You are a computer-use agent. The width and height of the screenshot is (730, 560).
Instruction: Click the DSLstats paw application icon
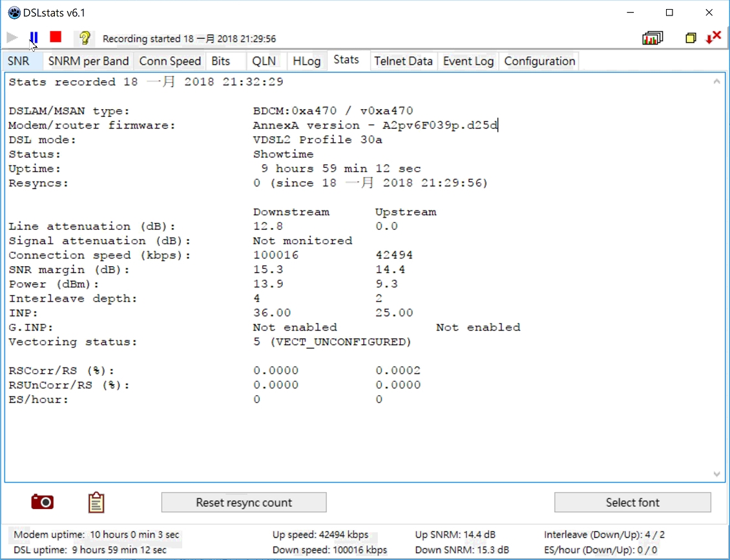(x=14, y=12)
